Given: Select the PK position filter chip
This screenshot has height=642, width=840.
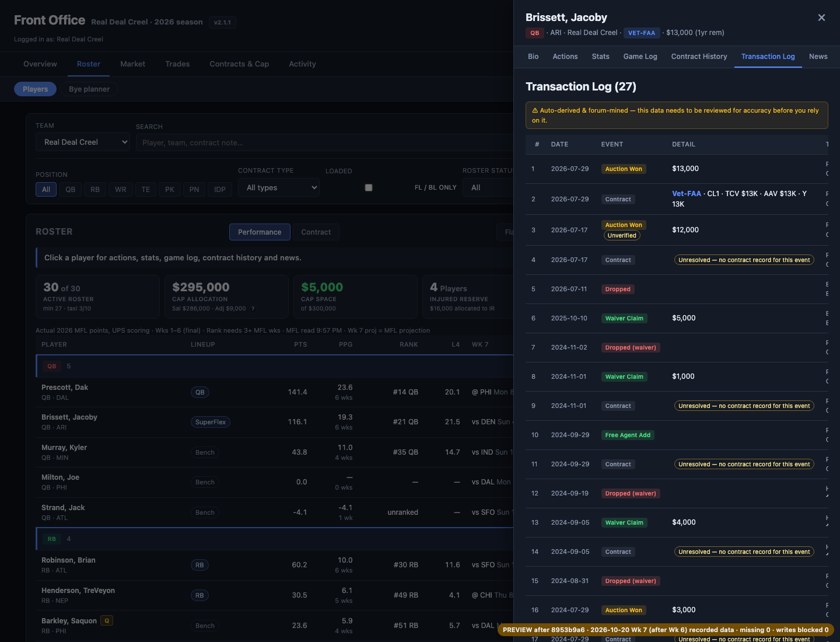Looking at the screenshot, I should [x=170, y=189].
